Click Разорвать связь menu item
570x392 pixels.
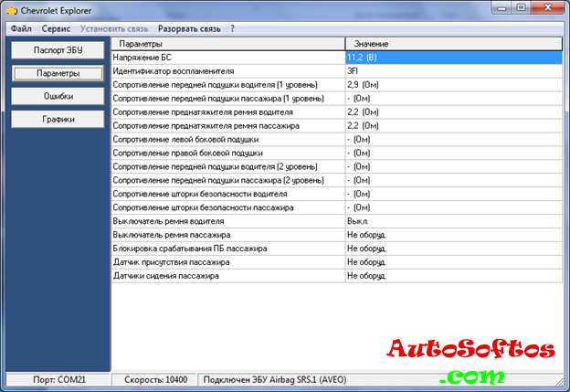(x=189, y=28)
